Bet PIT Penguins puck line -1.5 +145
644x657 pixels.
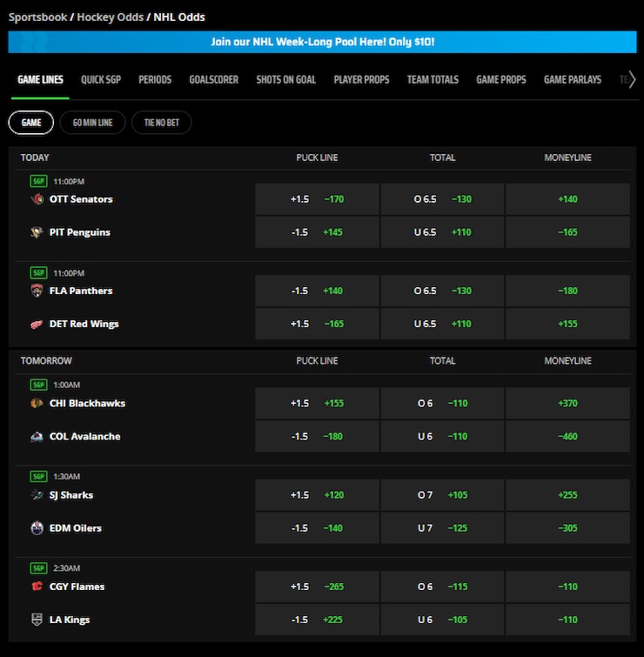[317, 232]
